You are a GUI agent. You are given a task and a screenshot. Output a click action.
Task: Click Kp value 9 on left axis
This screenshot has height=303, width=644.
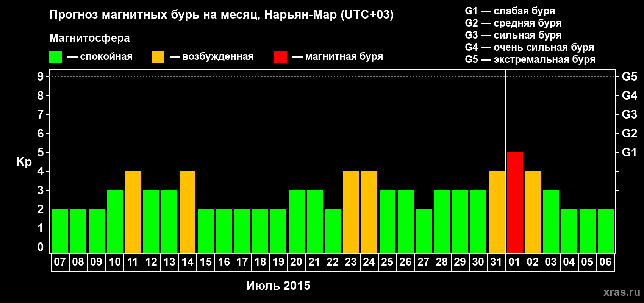pyautogui.click(x=41, y=77)
